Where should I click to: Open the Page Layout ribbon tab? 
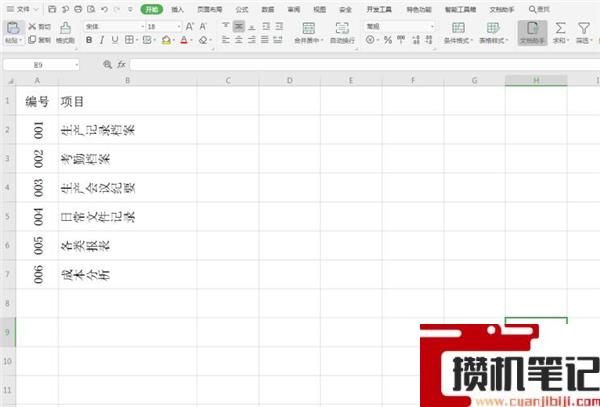click(x=209, y=9)
